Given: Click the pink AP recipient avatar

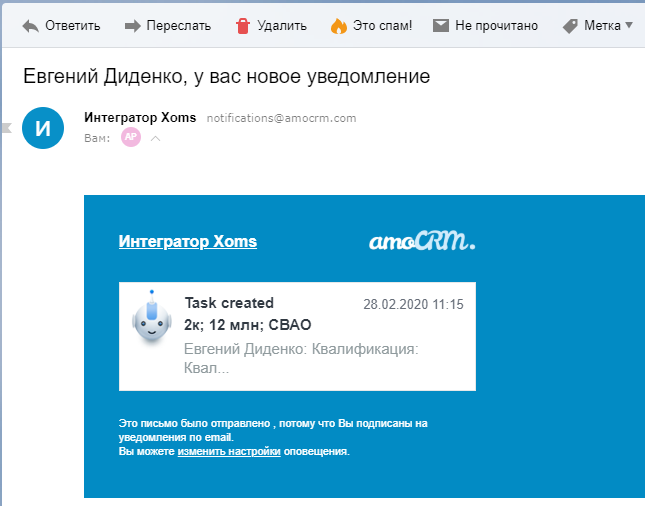Looking at the screenshot, I should coord(131,138).
